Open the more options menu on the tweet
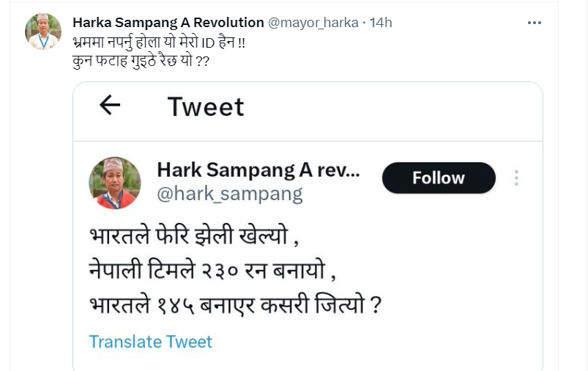Image resolution: width=588 pixels, height=371 pixels. pos(535,23)
